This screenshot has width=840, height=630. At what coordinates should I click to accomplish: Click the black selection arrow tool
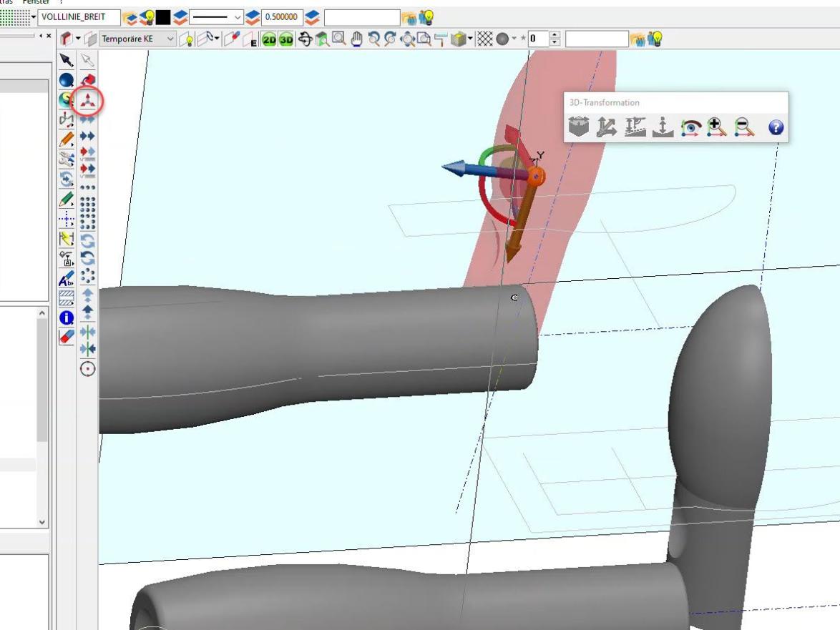pos(67,60)
